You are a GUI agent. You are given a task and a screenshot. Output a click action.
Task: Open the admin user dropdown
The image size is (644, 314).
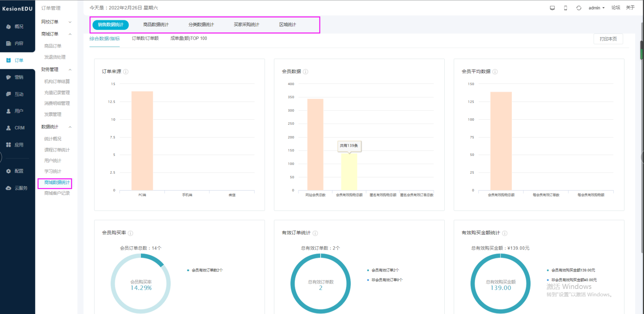point(596,8)
